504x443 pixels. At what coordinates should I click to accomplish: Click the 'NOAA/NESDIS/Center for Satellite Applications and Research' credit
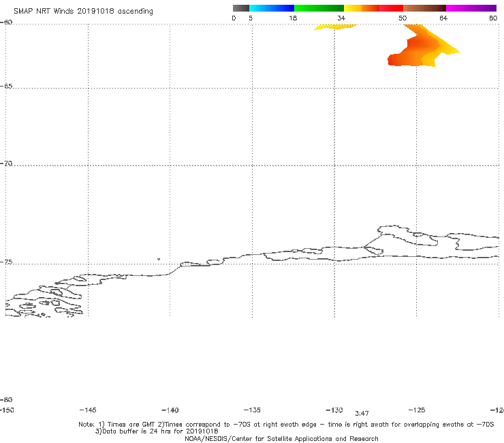281,439
